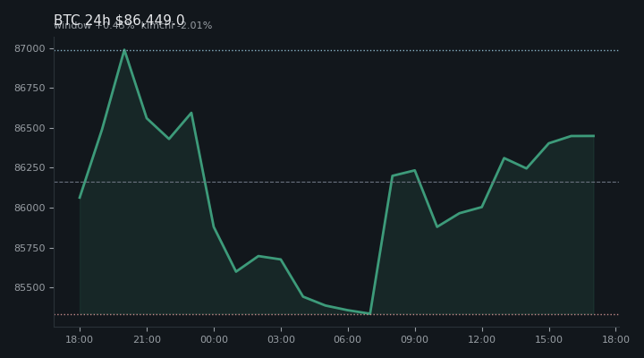Click the 09:00 time axis label
The height and width of the screenshot is (358, 644).
(x=415, y=339)
